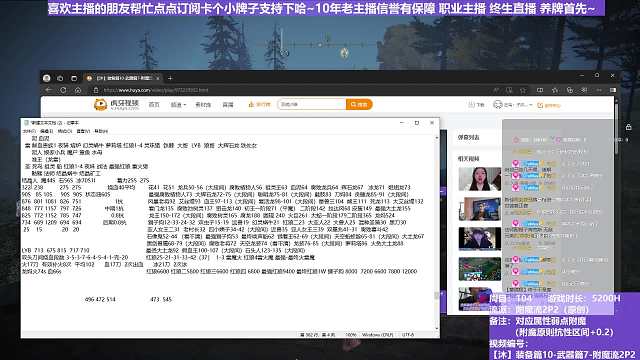The width and height of the screenshot is (640, 360).
Task: Click the Huya video logo
Action: [x=116, y=104]
